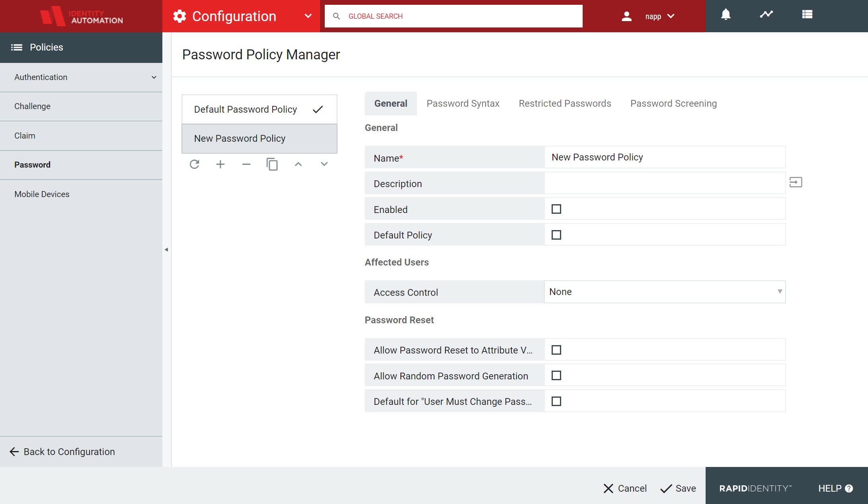Refresh the password policy list
Image resolution: width=868 pixels, height=504 pixels.
coord(194,164)
